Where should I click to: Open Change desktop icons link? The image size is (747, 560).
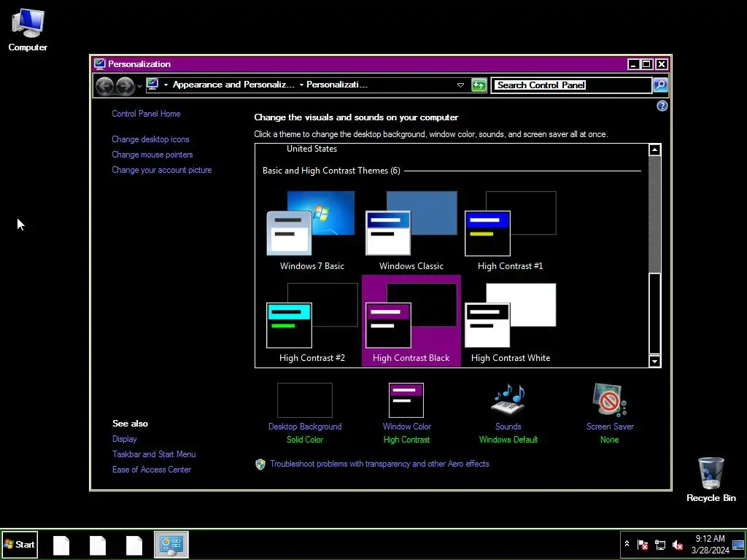point(150,139)
